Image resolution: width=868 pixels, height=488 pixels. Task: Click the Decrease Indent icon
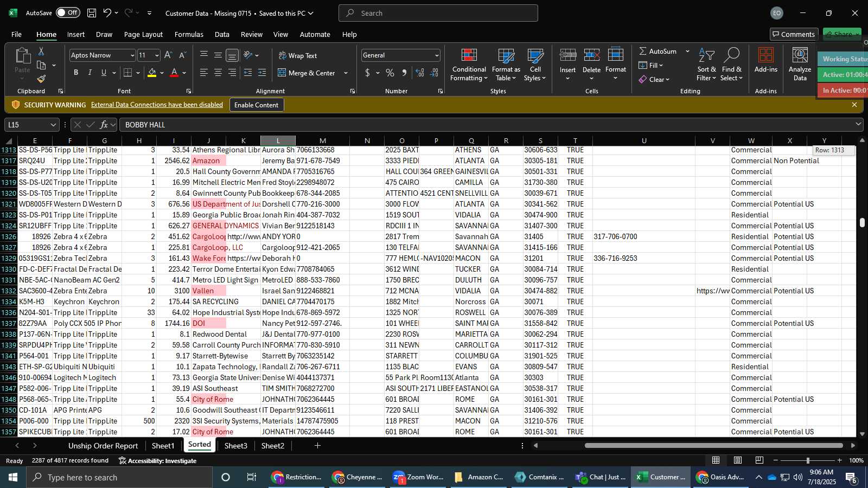coord(248,73)
